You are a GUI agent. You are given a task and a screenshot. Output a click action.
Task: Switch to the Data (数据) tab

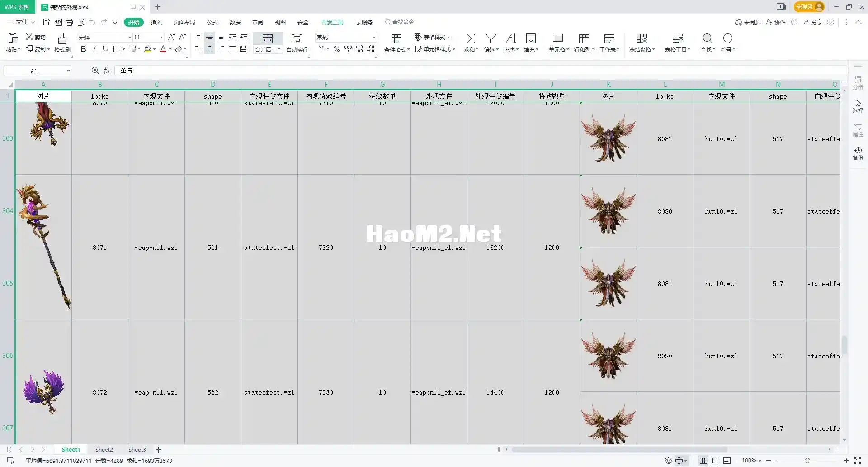tap(235, 22)
